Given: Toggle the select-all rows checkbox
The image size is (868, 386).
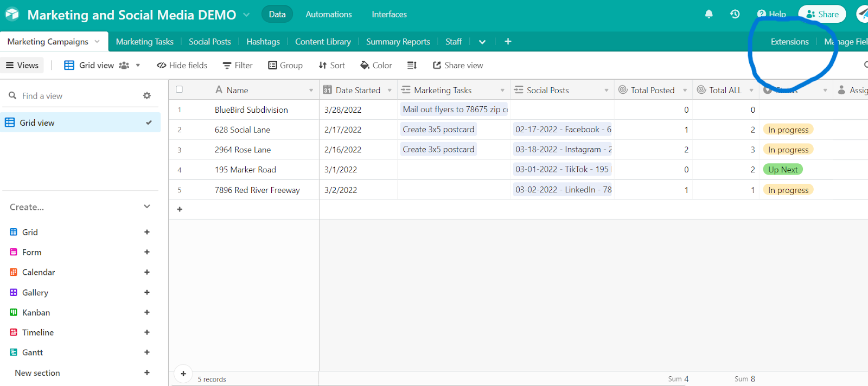Looking at the screenshot, I should (180, 89).
